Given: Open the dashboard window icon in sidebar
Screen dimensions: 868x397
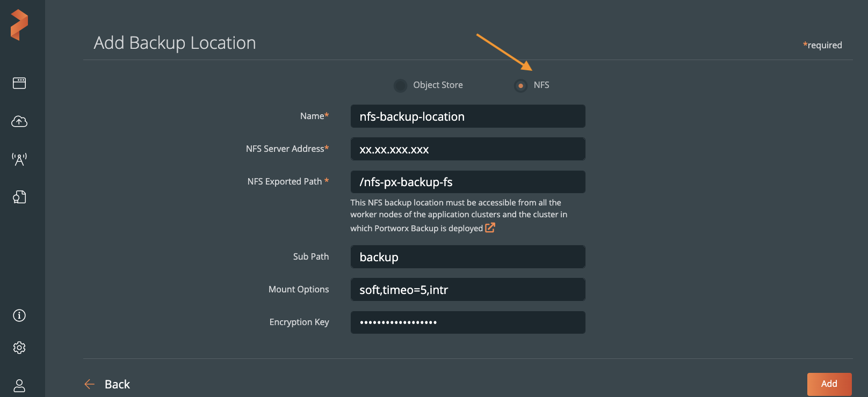Looking at the screenshot, I should point(19,83).
